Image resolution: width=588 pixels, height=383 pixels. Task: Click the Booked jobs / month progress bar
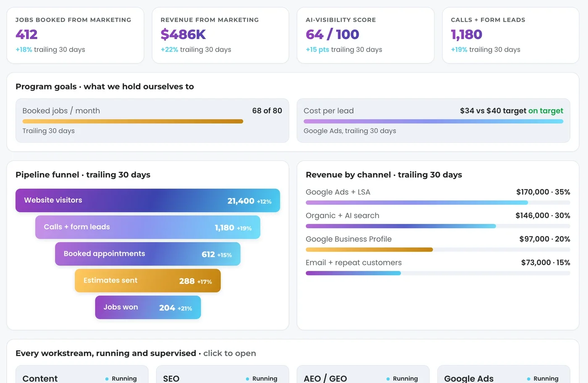point(133,121)
